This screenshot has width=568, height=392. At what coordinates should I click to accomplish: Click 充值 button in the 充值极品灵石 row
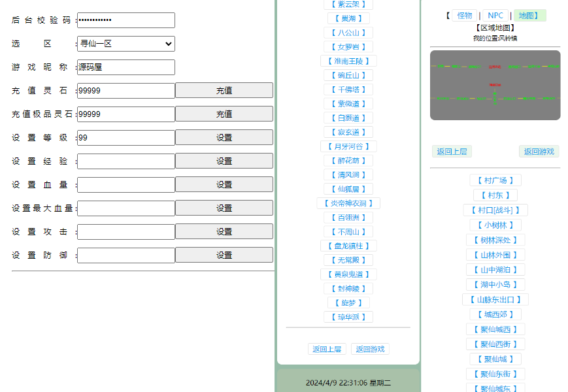(224, 114)
